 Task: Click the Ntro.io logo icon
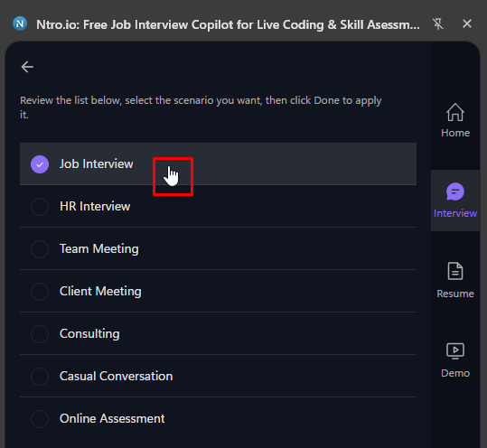20,23
